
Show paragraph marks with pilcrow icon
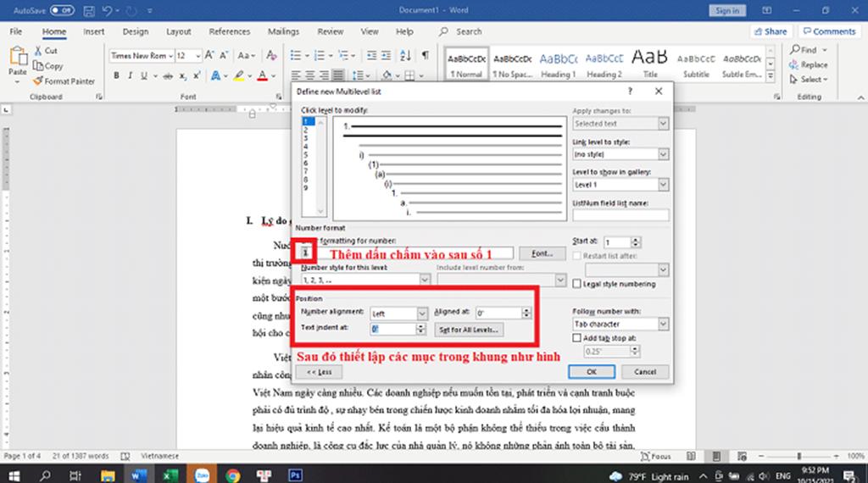426,55
